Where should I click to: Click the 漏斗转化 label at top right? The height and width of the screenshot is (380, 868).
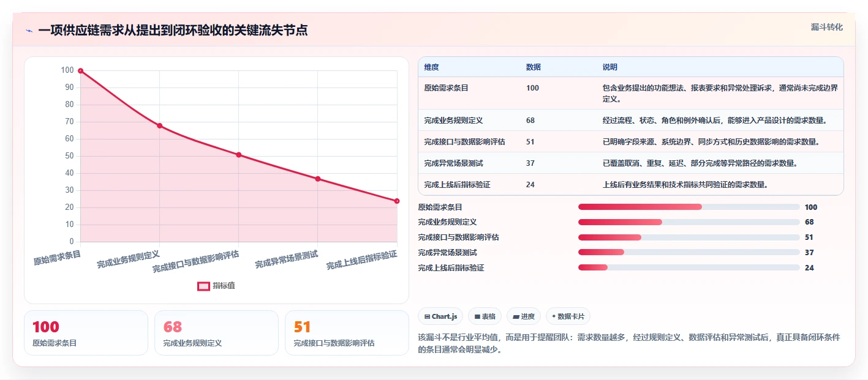coord(827,27)
